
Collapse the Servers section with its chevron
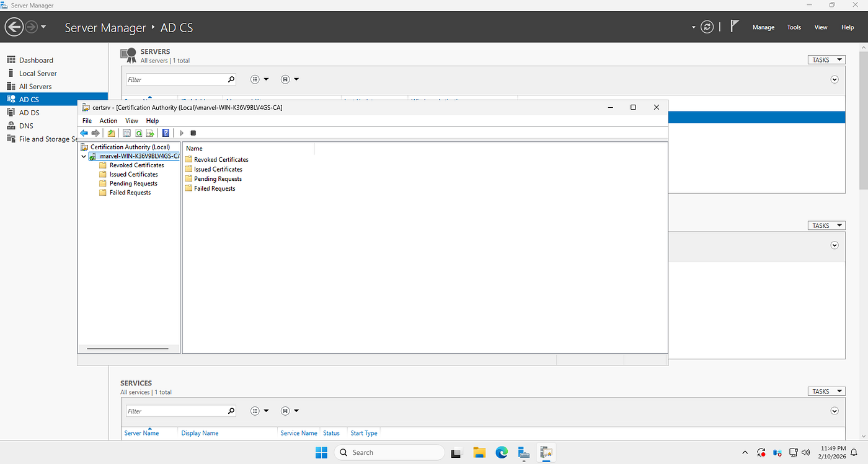835,79
